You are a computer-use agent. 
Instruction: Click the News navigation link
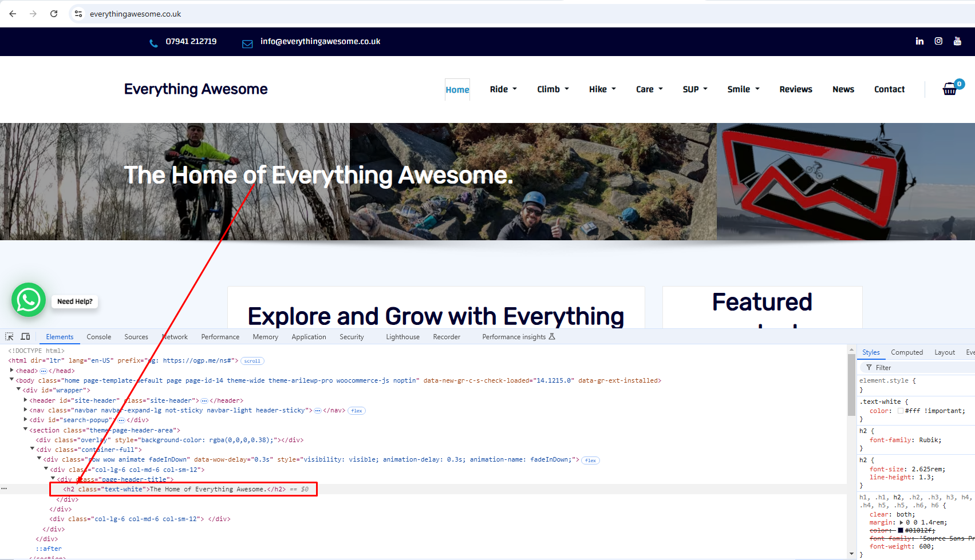[843, 89]
